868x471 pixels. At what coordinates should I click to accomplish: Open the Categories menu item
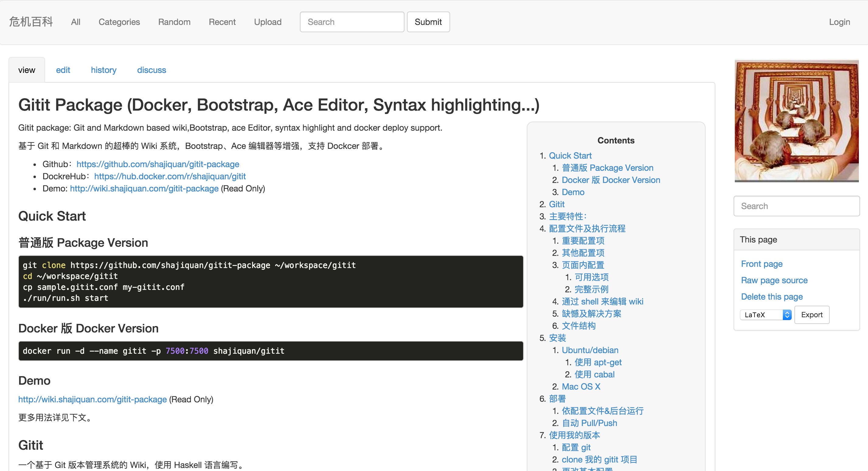click(119, 22)
